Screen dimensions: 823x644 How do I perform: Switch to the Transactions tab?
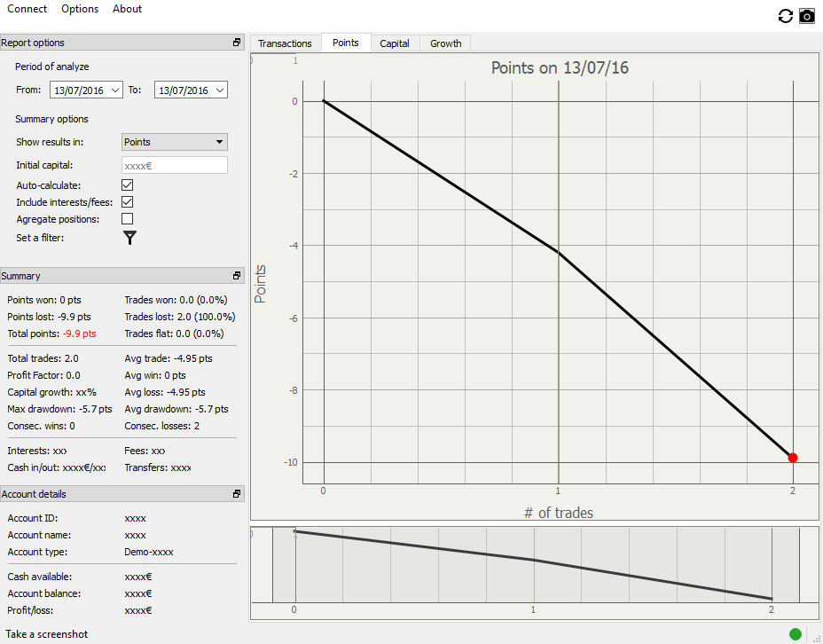pyautogui.click(x=285, y=43)
